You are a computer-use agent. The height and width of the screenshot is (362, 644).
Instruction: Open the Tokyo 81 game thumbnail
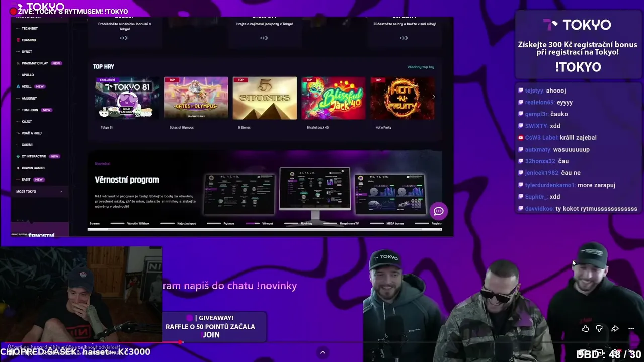pos(127,98)
